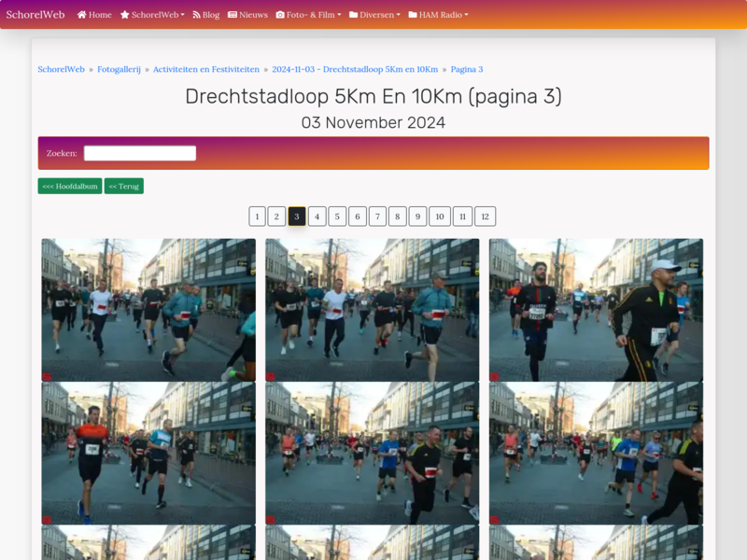747x560 pixels.
Task: Click the newspaper icon beside Nieuws
Action: (233, 15)
